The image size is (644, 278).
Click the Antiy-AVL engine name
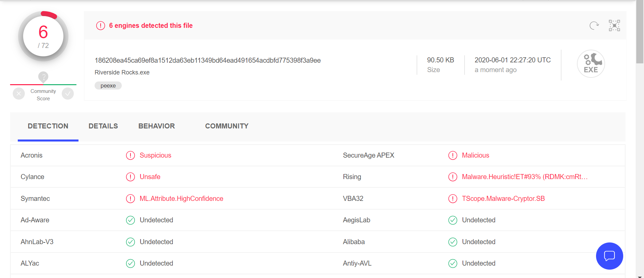[357, 263]
